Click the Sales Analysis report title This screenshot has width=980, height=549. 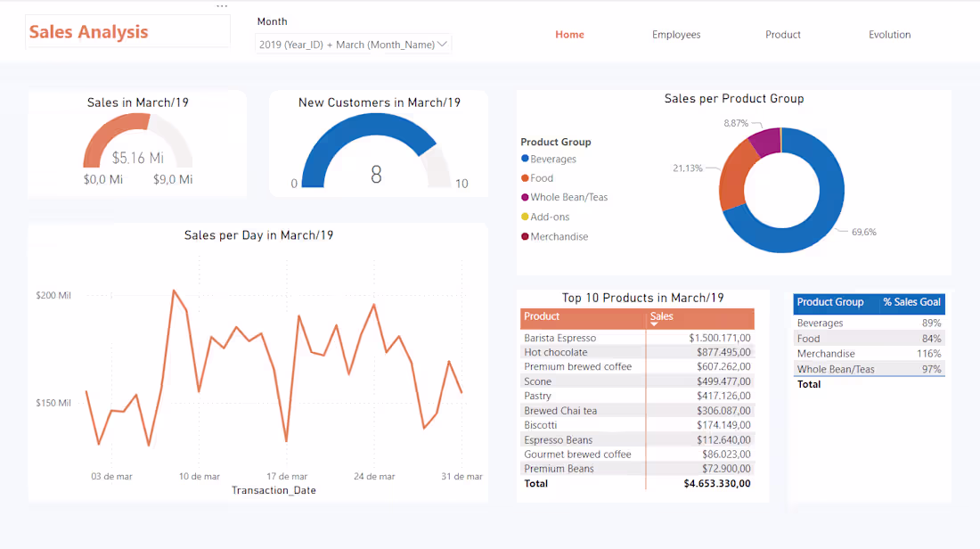click(x=87, y=31)
